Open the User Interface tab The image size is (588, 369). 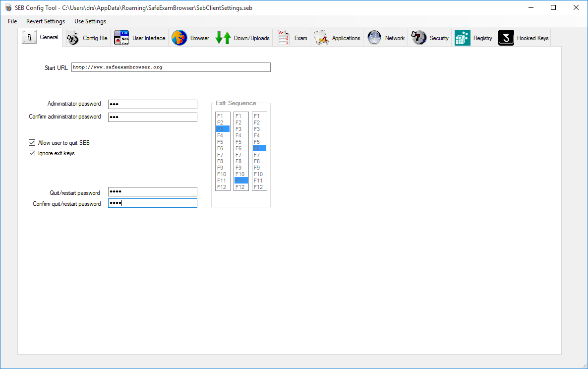[x=139, y=38]
